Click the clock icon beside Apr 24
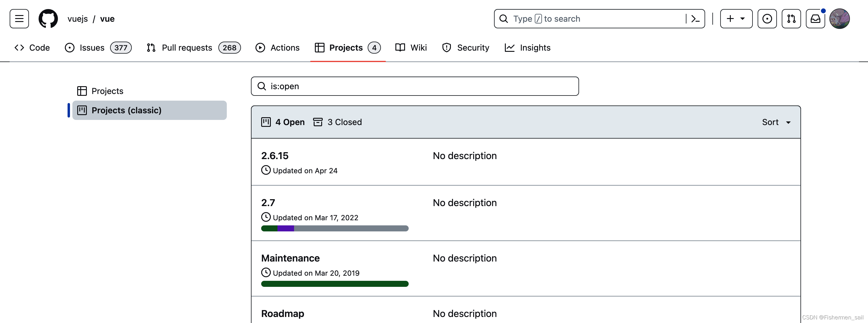Image resolution: width=868 pixels, height=323 pixels. (266, 170)
